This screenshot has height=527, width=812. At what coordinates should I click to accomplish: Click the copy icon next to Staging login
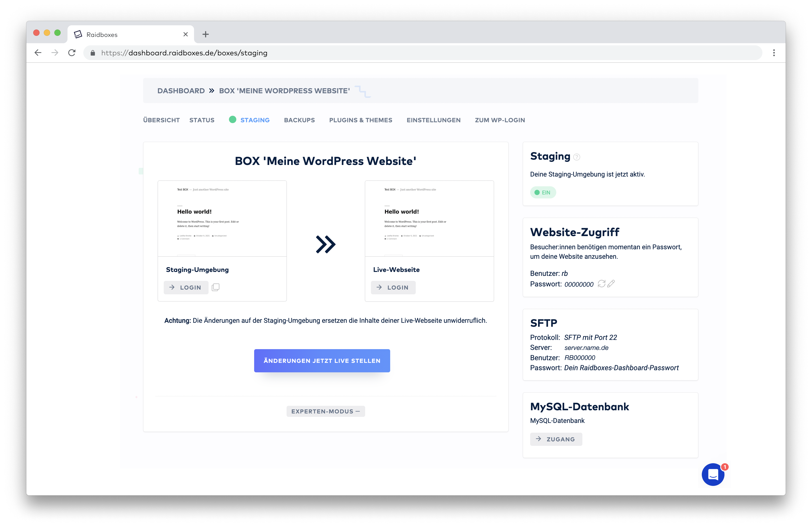(x=215, y=287)
